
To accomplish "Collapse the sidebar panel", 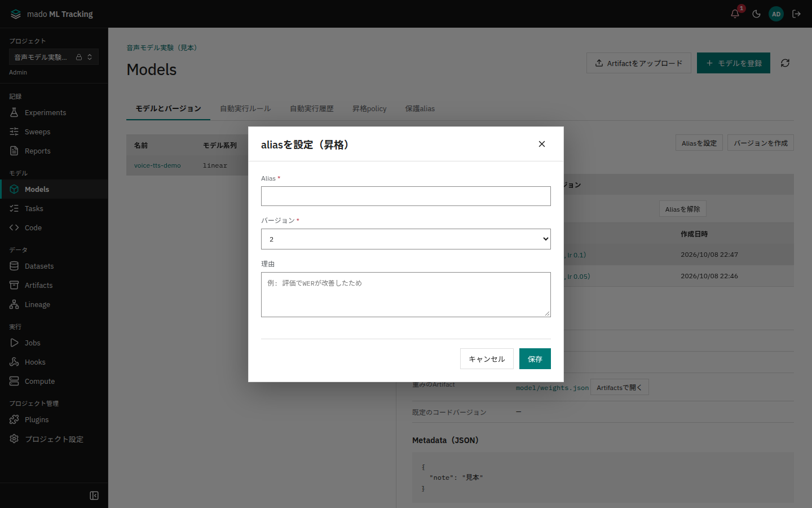I will (94, 496).
